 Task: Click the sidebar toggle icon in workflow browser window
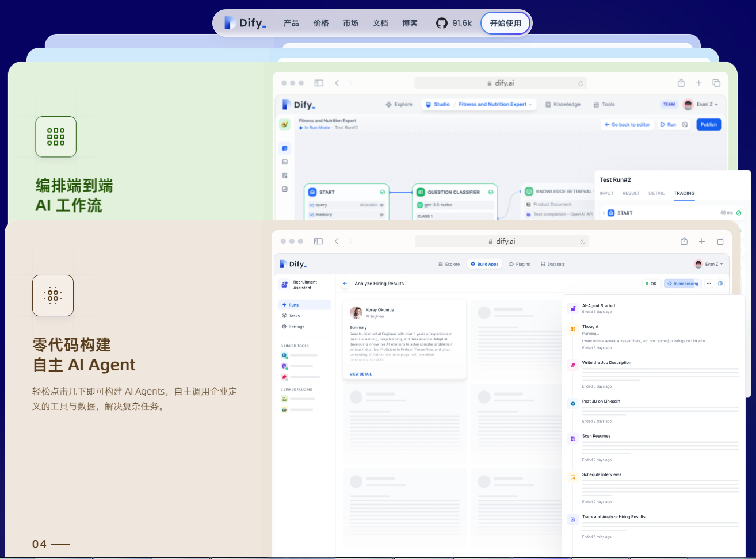pyautogui.click(x=319, y=83)
